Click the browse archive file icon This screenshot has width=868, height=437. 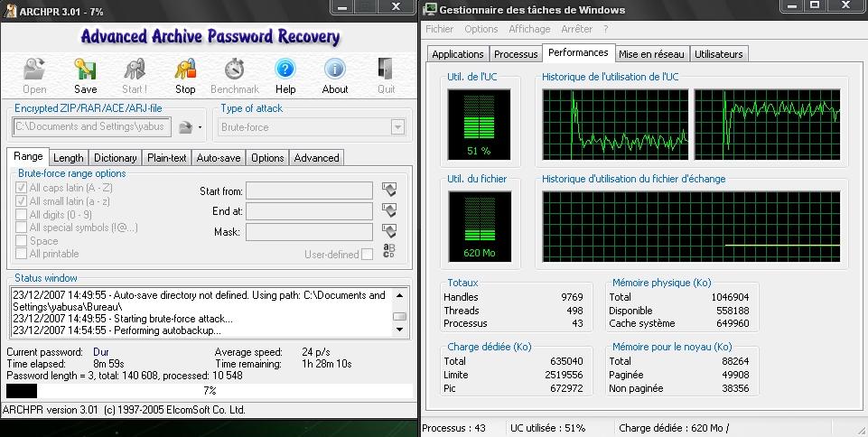(x=185, y=127)
